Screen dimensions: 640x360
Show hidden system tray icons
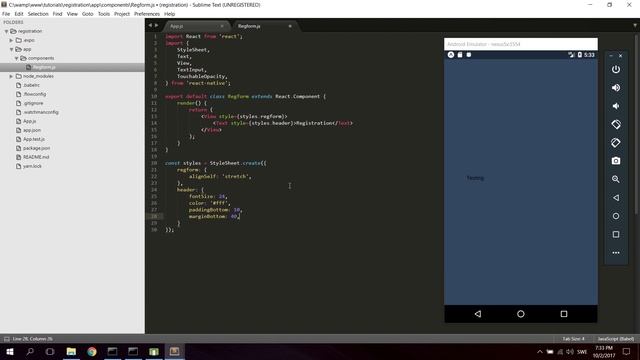540,351
